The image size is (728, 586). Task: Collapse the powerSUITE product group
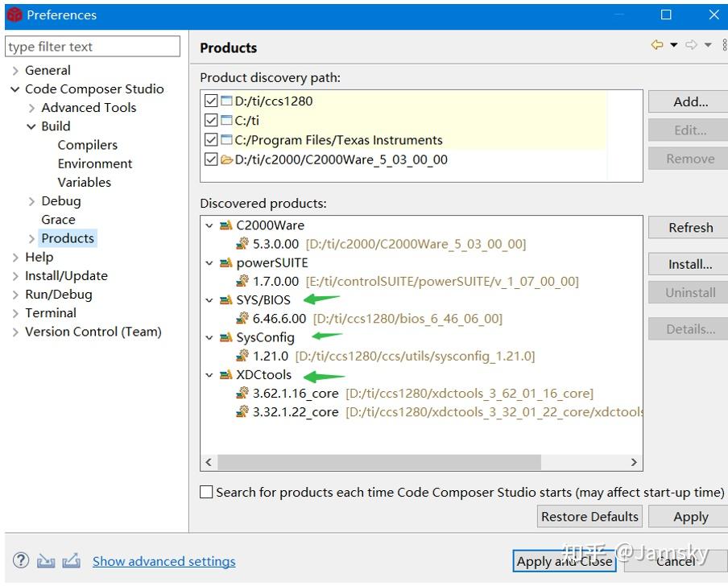209,263
